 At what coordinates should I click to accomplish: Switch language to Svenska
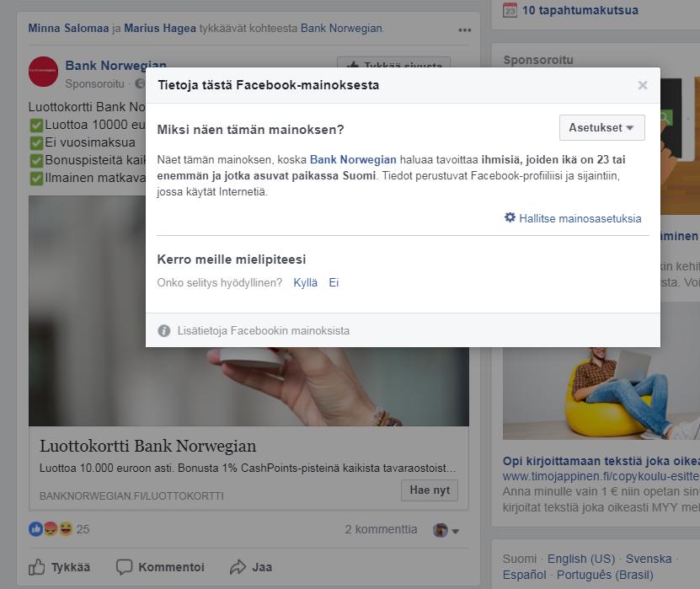649,559
